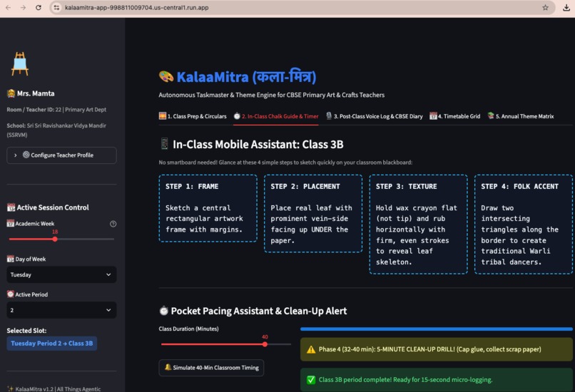Open the Timetable Grid tab

[x=454, y=116]
